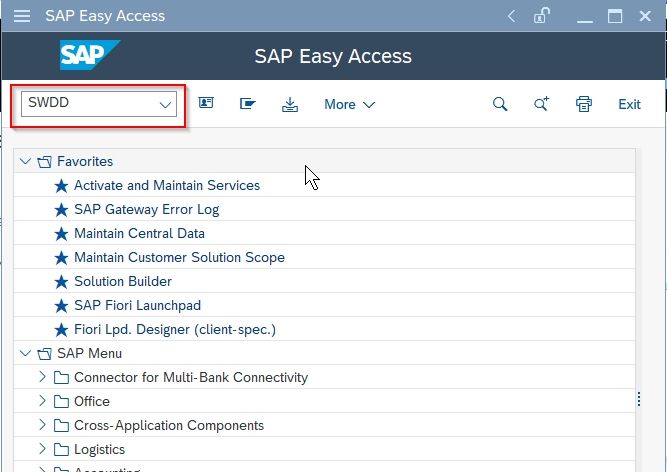Click the add to favorites download icon
The image size is (667, 472).
[x=290, y=104]
